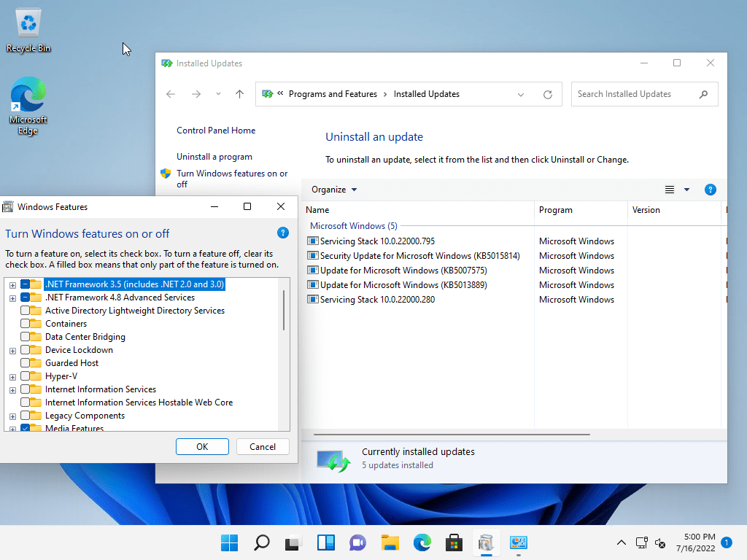Viewport: 747px width, 560px height.
Task: Expand Legacy Components tree node
Action: [13, 416]
